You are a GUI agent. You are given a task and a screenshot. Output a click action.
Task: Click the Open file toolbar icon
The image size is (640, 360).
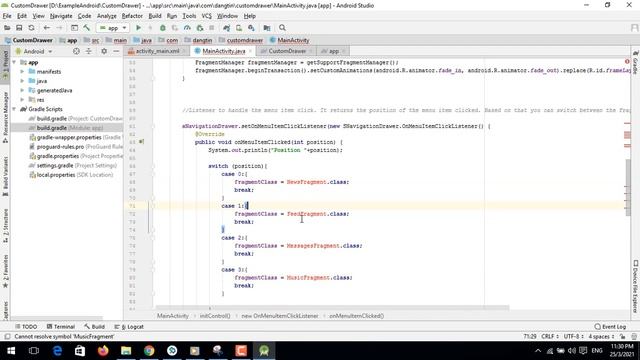7,28
